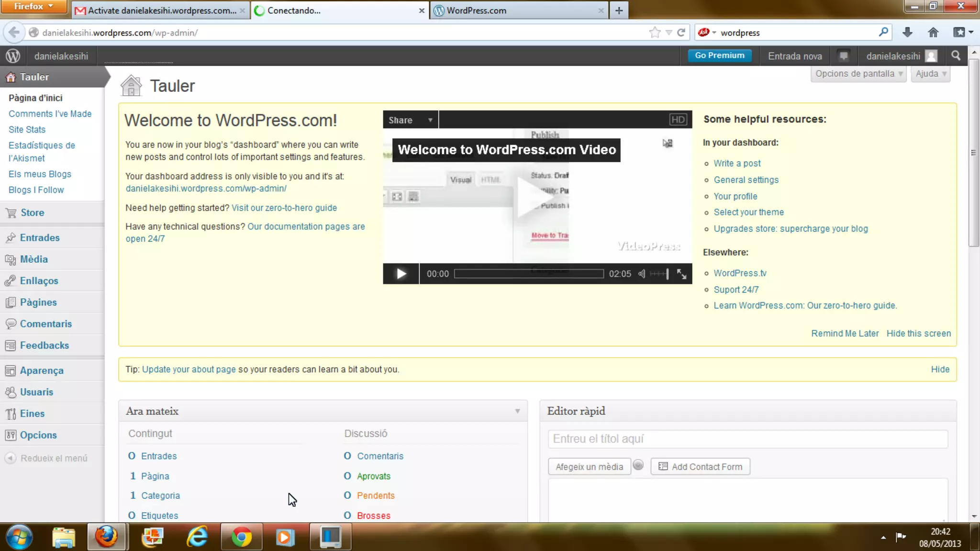
Task: Click the Feedbacks icon in sidebar
Action: click(x=11, y=346)
